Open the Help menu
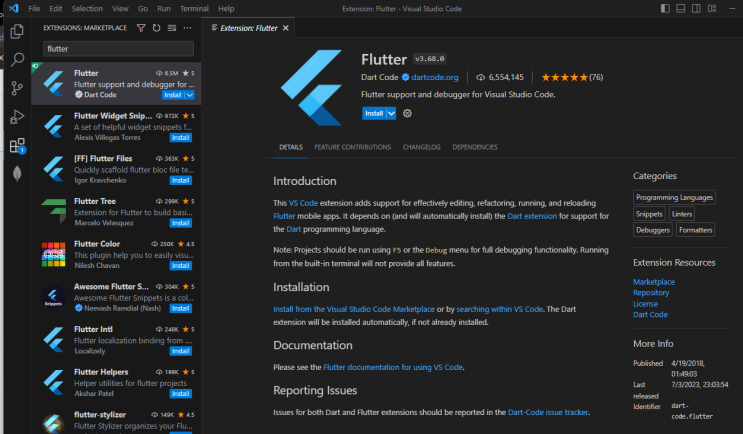This screenshot has width=743, height=434. (226, 9)
